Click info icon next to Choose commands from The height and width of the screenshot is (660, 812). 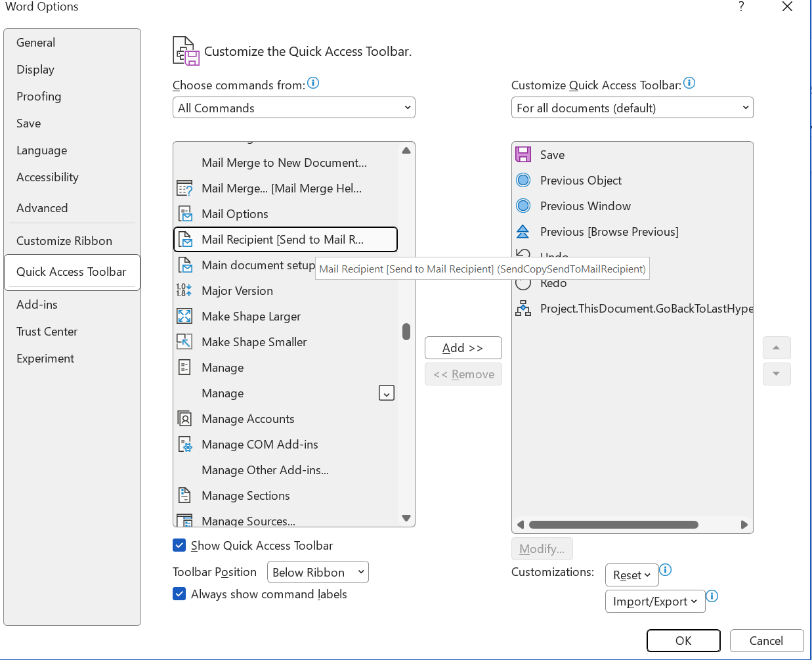point(313,83)
